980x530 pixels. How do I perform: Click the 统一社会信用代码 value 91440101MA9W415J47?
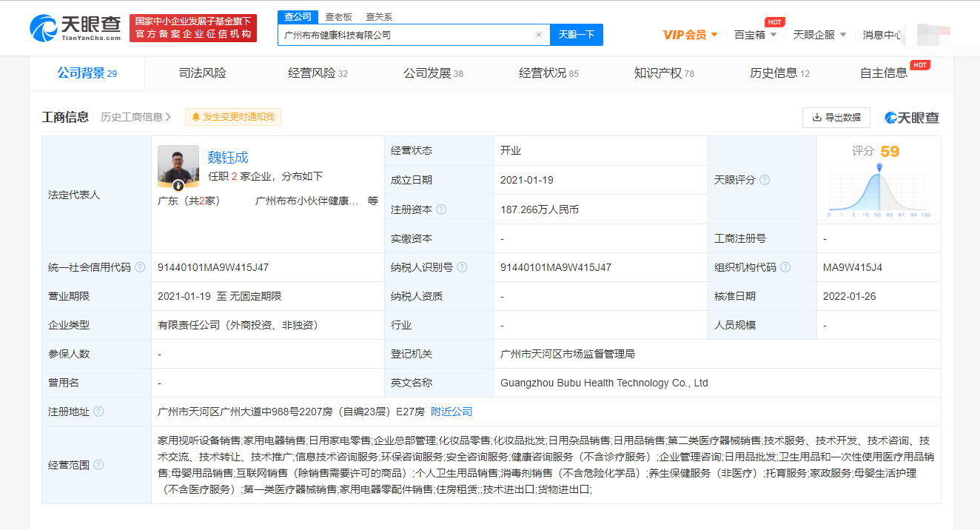(x=213, y=267)
